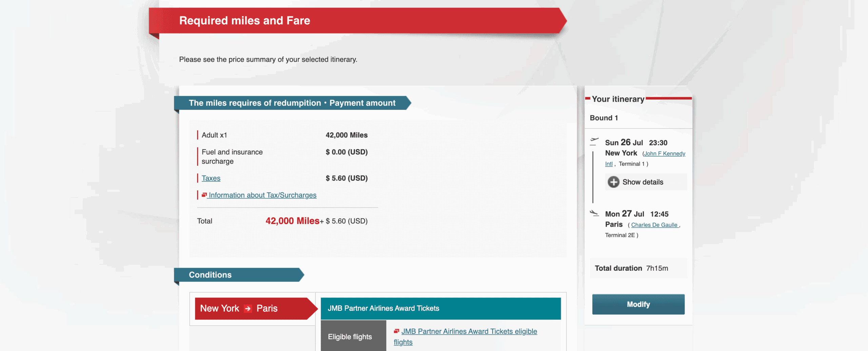Click the departure airplane icon for Bound 1

pyautogui.click(x=594, y=141)
